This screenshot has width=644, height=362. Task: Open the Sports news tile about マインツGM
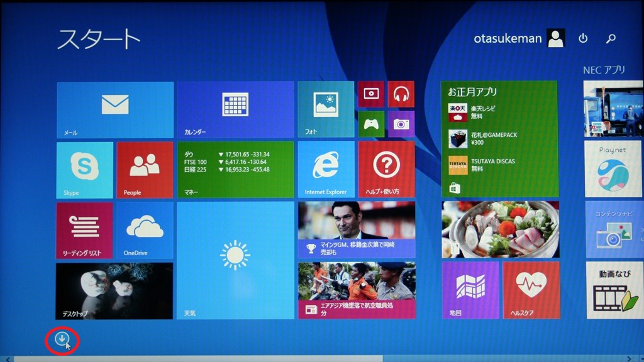tap(357, 230)
